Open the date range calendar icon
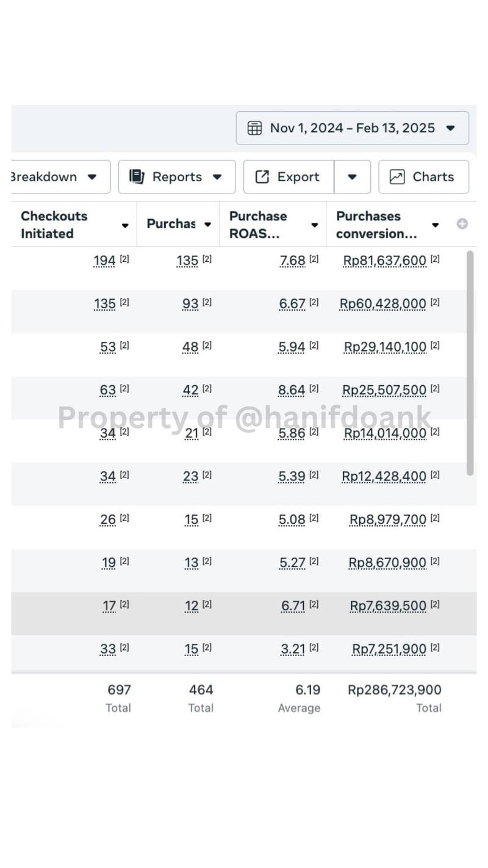 tap(254, 128)
